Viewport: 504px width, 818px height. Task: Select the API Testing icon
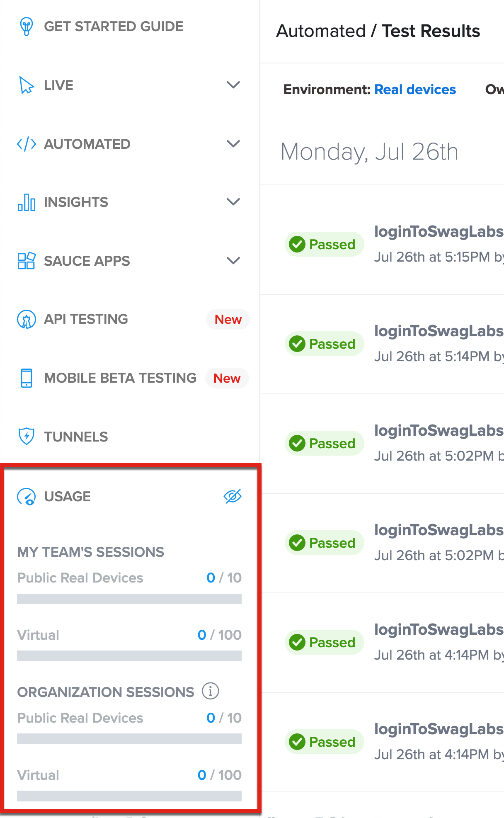pos(26,319)
